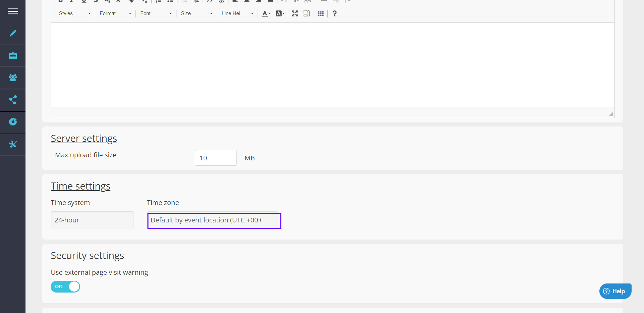
Task: Click the show blocks editor icon
Action: pos(306,13)
